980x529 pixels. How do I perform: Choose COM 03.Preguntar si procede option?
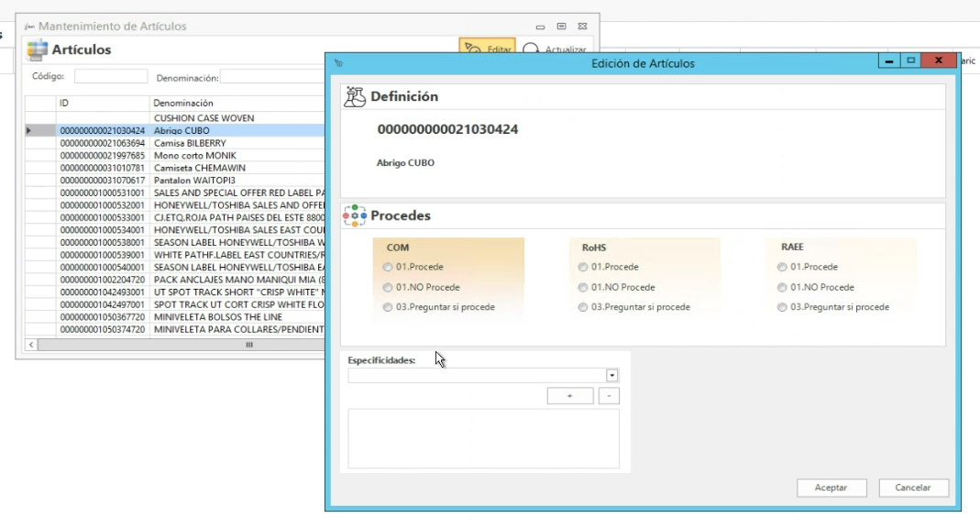click(x=387, y=308)
